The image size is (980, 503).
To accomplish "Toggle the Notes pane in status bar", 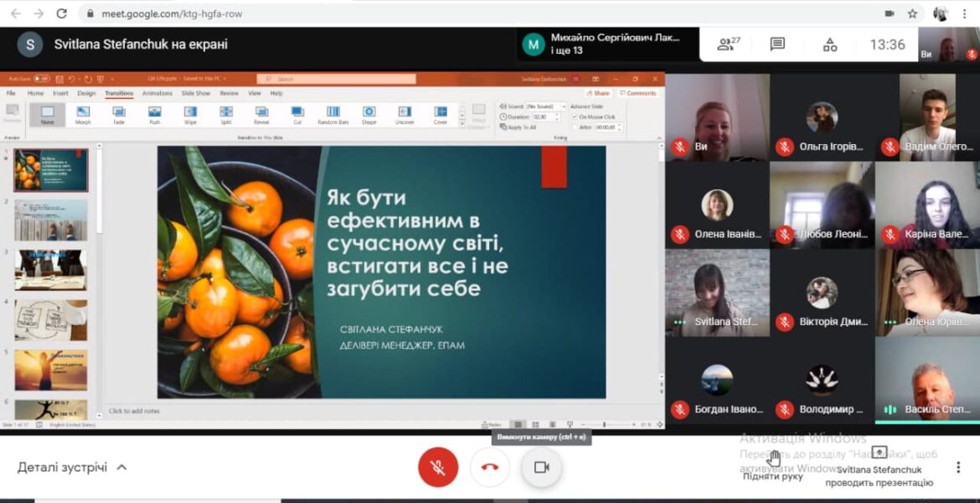I will click(x=491, y=425).
